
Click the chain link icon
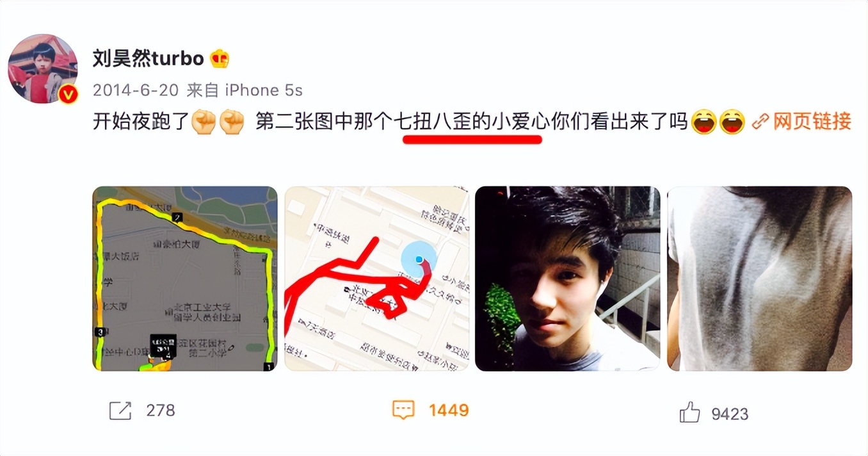tap(760, 121)
